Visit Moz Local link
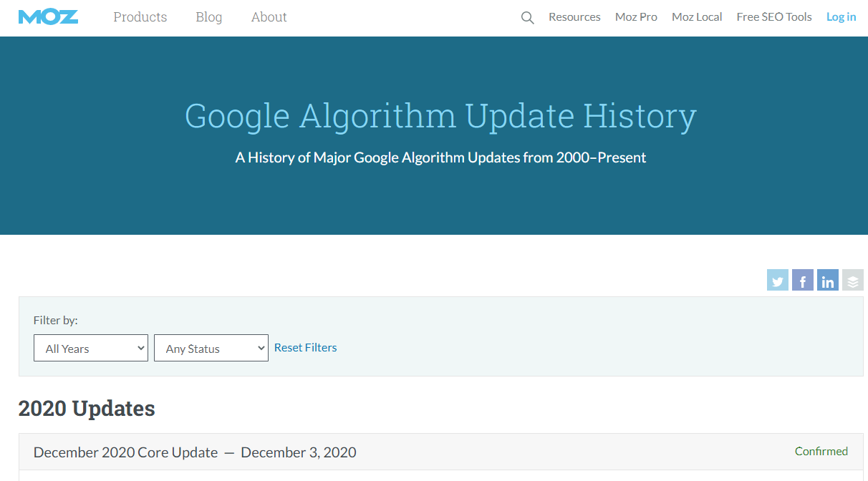Screen dimensions: 868x481 (x=697, y=17)
